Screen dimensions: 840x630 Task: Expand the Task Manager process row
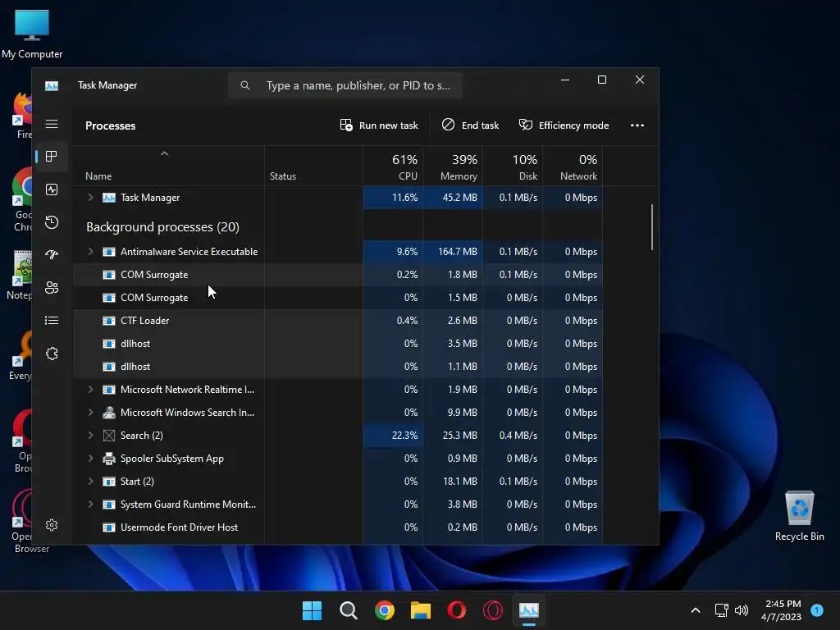point(90,198)
